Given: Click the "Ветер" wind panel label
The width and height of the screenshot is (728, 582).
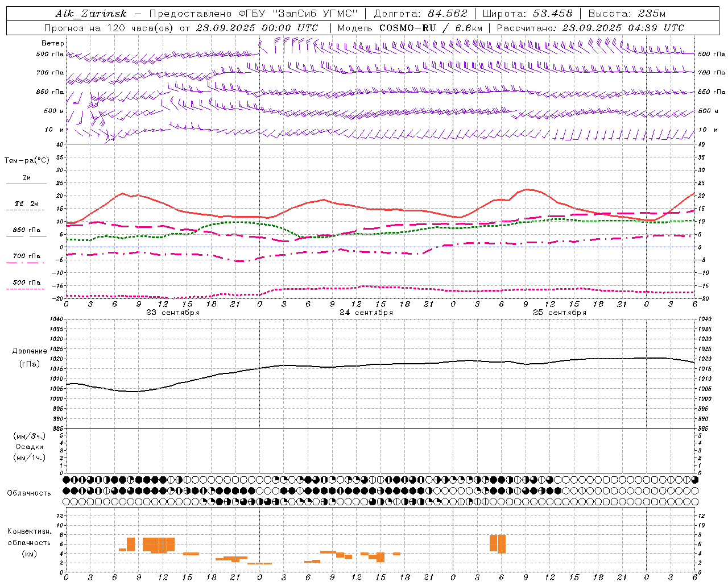Looking at the screenshot, I should click(x=53, y=43).
